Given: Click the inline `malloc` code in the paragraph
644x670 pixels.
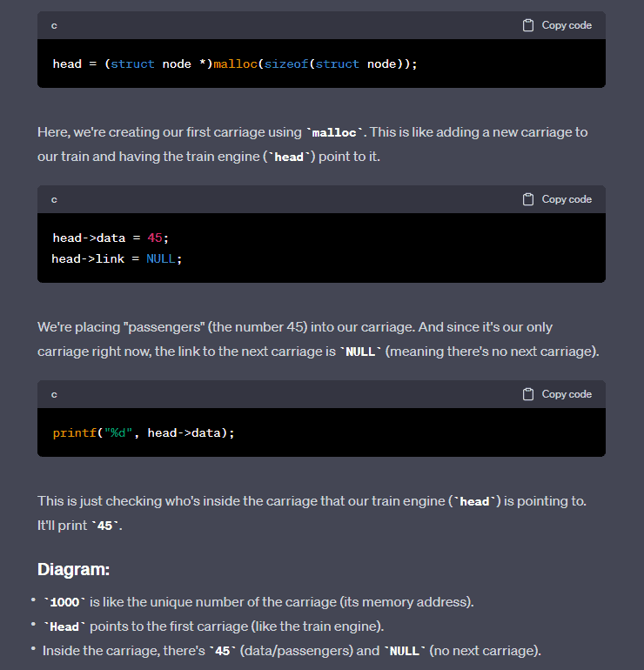Looking at the screenshot, I should pos(335,132).
